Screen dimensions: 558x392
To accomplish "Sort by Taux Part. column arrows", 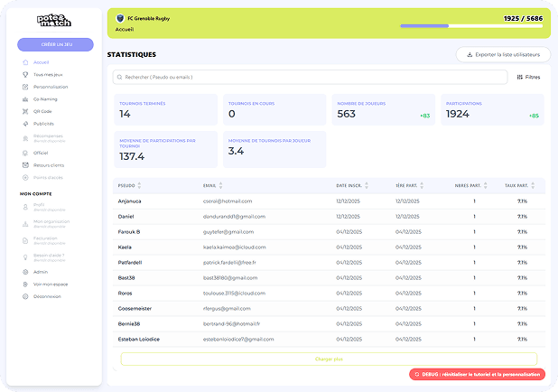I will [532, 185].
